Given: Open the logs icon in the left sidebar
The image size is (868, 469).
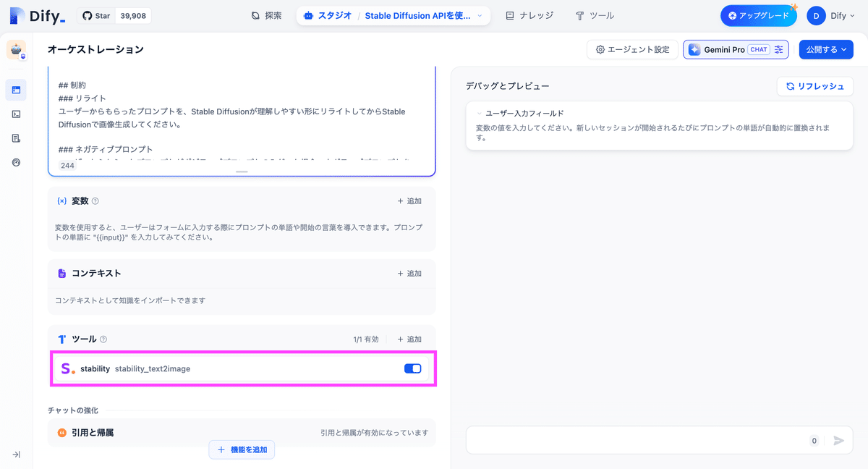Looking at the screenshot, I should (x=16, y=138).
